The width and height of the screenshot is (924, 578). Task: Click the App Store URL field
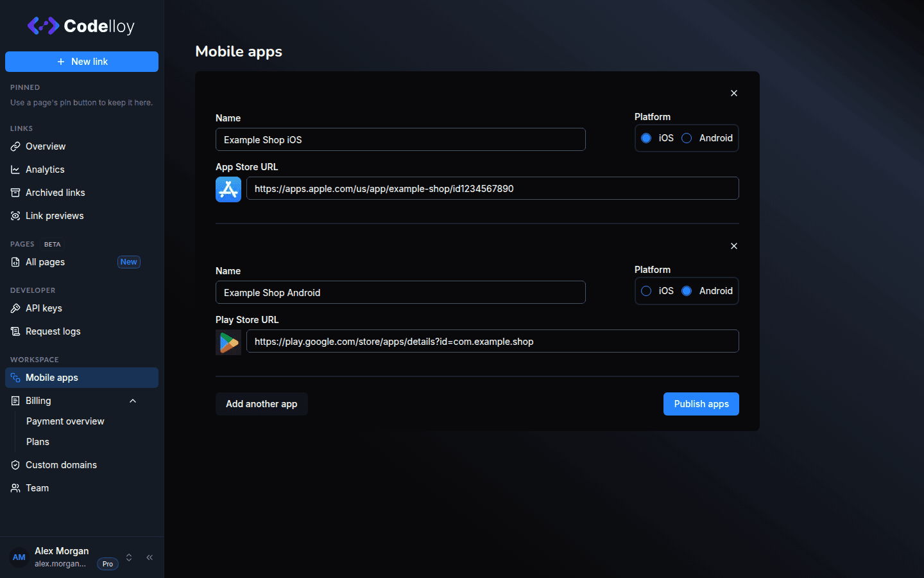pos(493,188)
